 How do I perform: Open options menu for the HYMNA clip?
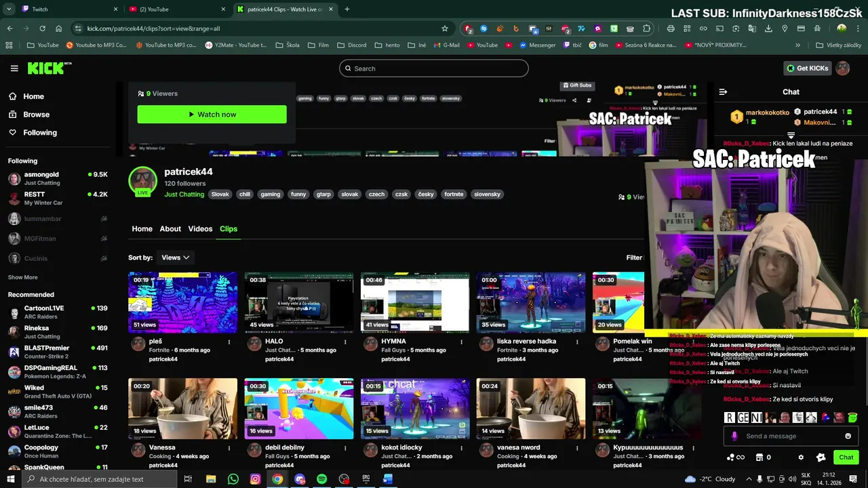(x=461, y=342)
